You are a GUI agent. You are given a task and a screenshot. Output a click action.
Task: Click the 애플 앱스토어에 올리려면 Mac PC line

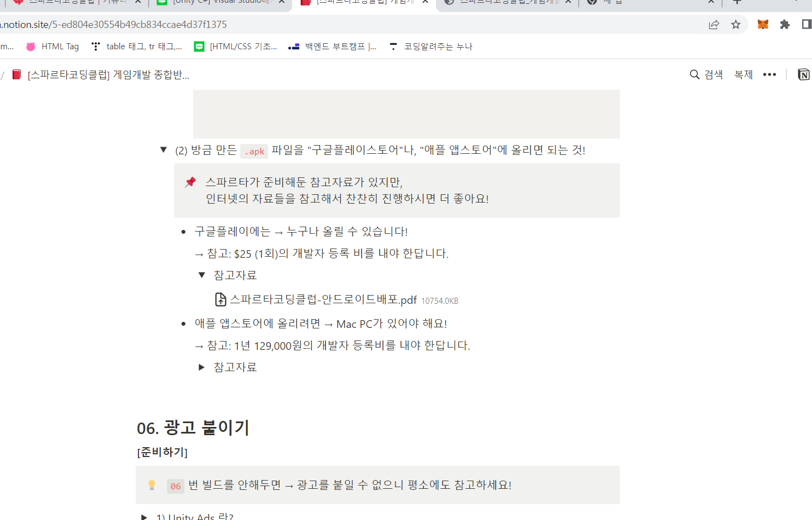321,323
